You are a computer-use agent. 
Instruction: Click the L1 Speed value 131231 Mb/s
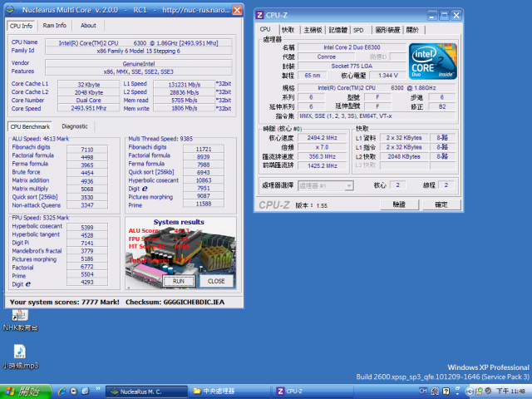pyautogui.click(x=185, y=85)
